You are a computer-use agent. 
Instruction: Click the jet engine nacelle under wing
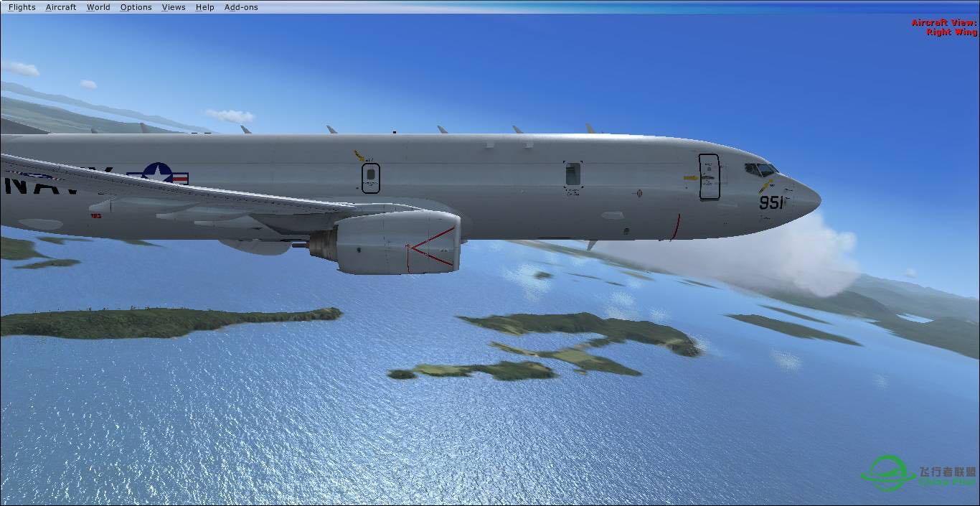coord(393,243)
